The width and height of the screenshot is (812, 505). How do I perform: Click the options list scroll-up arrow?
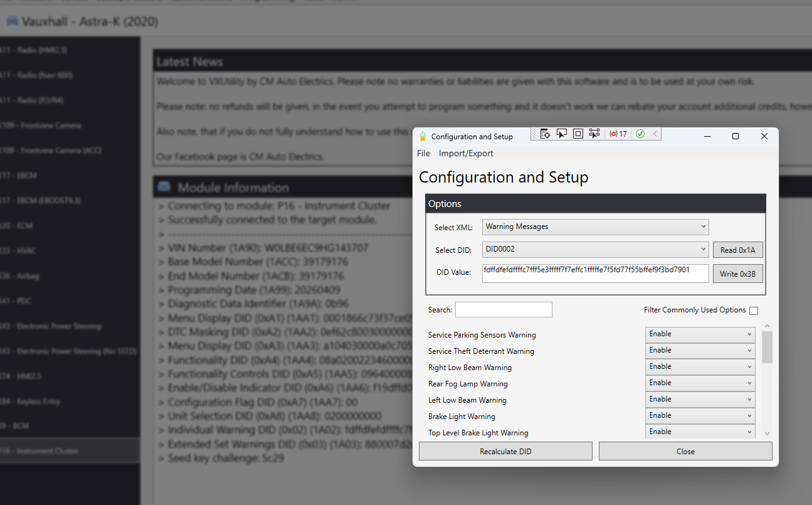pyautogui.click(x=767, y=326)
